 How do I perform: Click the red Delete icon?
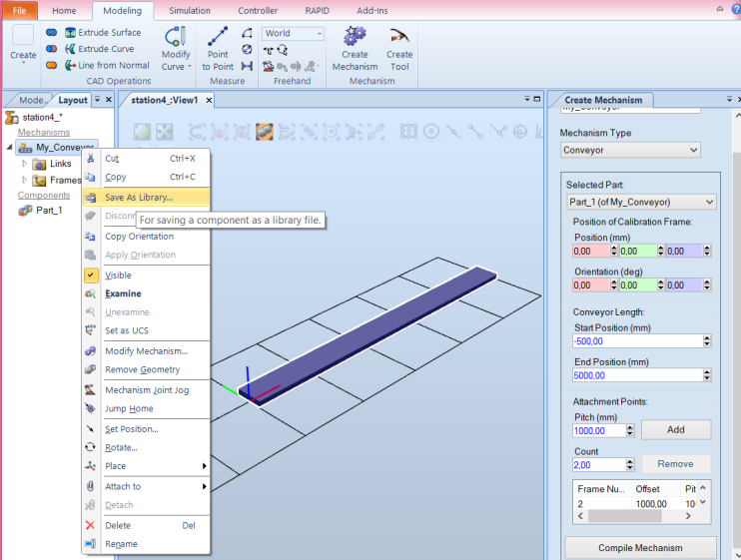(x=90, y=525)
